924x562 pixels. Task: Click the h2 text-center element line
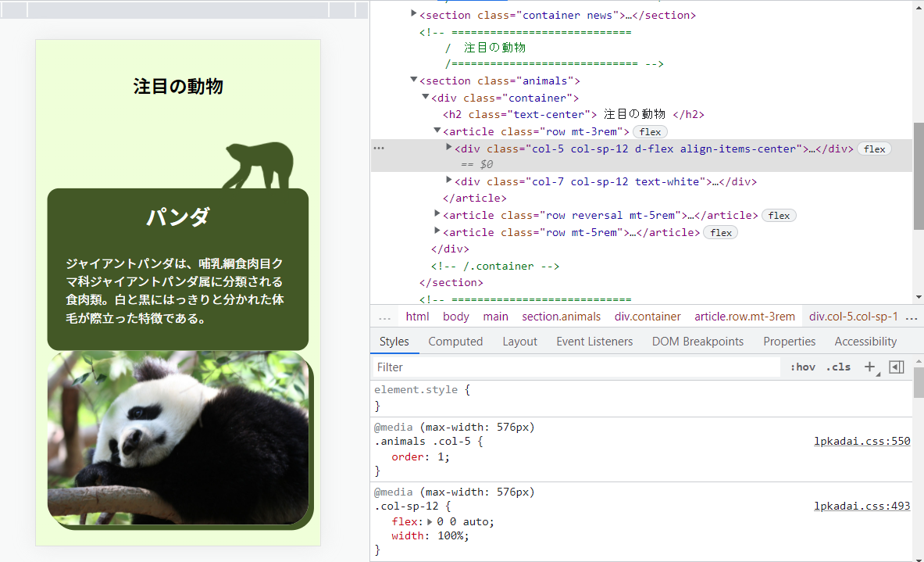click(573, 114)
